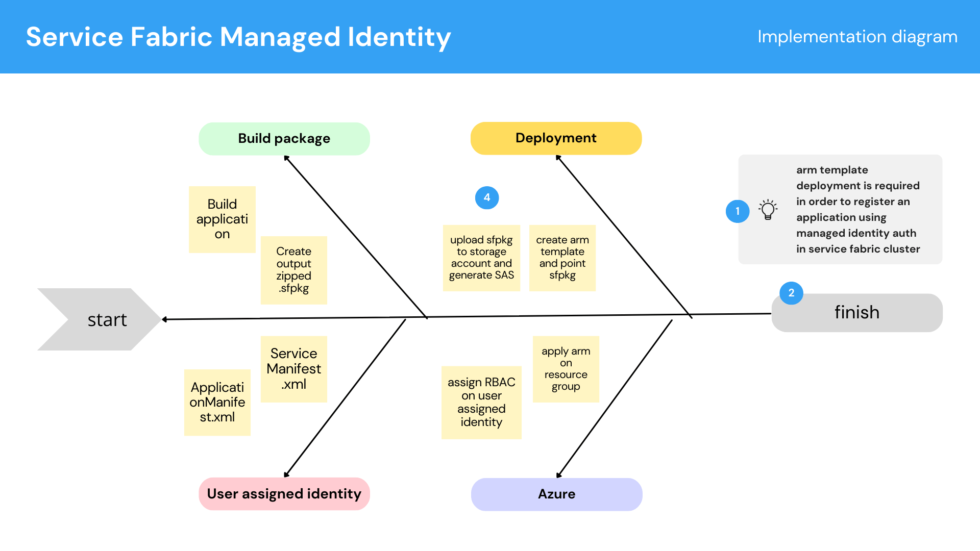Image resolution: width=980 pixels, height=551 pixels.
Task: Click the 'arm template deployment is required' callout text
Action: 858,209
